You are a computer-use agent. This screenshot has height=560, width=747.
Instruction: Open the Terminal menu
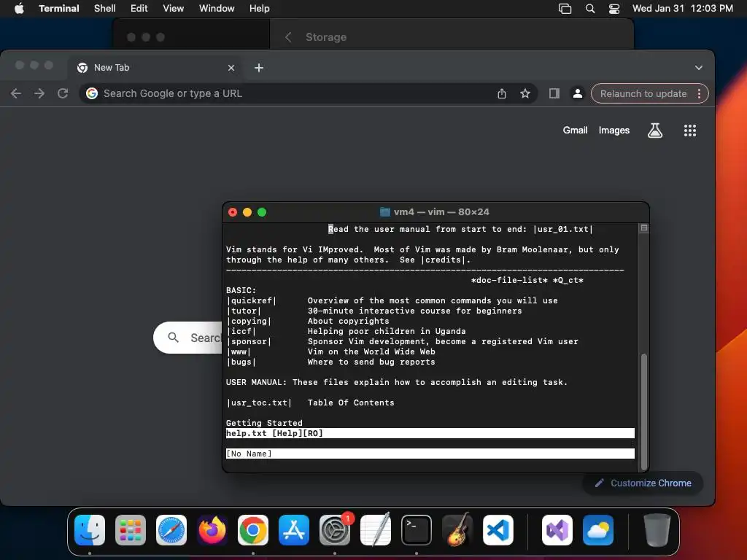(x=58, y=9)
